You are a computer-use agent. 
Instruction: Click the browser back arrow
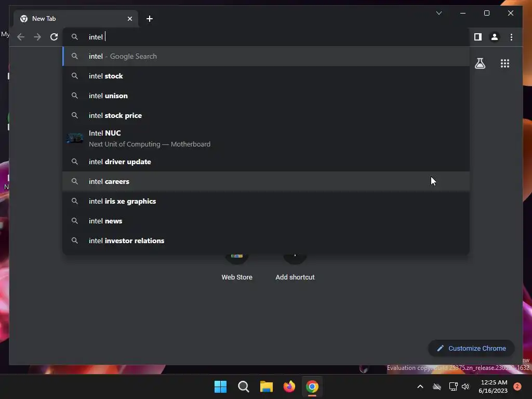click(x=21, y=37)
